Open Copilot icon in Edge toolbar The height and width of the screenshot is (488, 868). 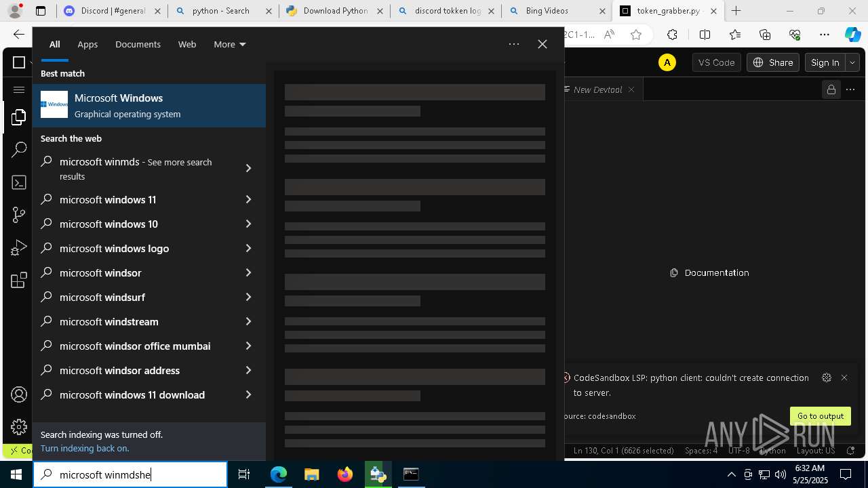tap(852, 35)
